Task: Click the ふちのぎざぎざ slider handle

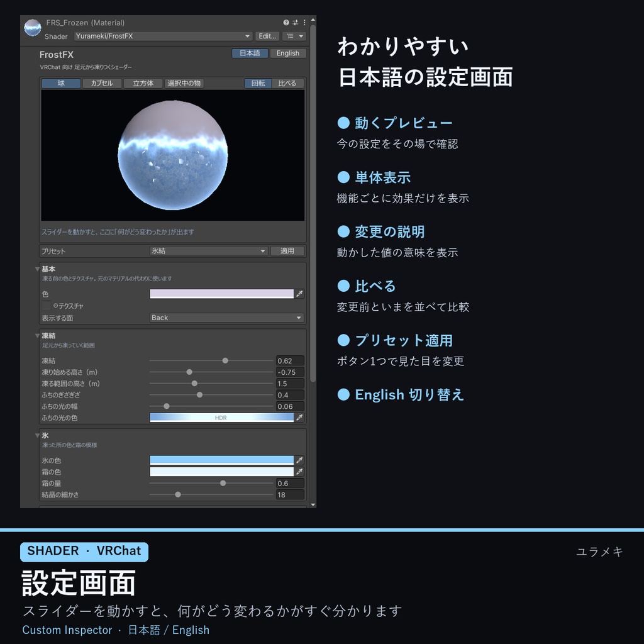Action: (199, 395)
